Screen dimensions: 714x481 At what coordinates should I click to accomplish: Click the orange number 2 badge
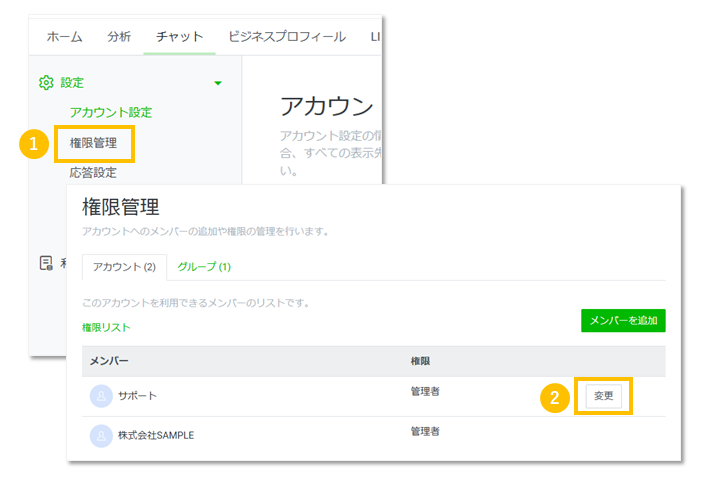556,397
